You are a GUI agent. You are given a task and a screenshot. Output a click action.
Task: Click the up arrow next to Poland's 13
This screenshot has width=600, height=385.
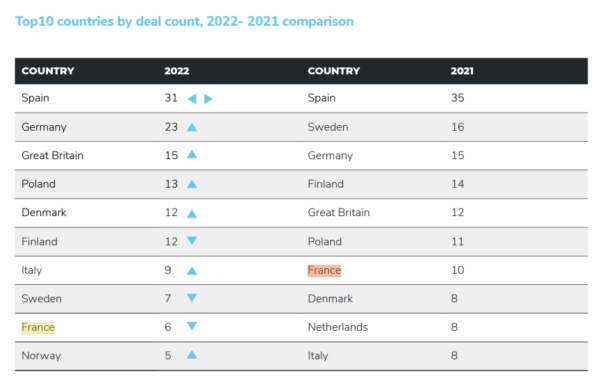[x=192, y=184]
